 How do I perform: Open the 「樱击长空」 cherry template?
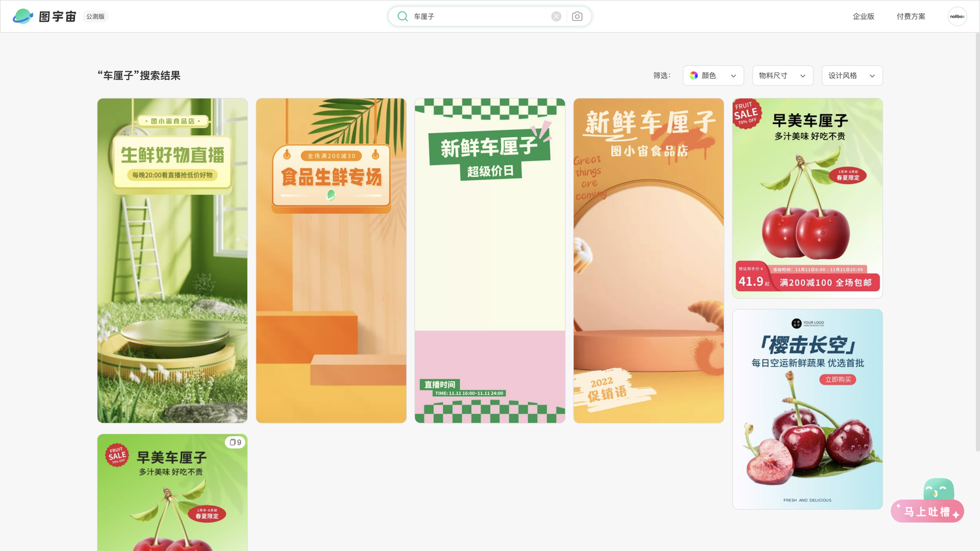808,409
